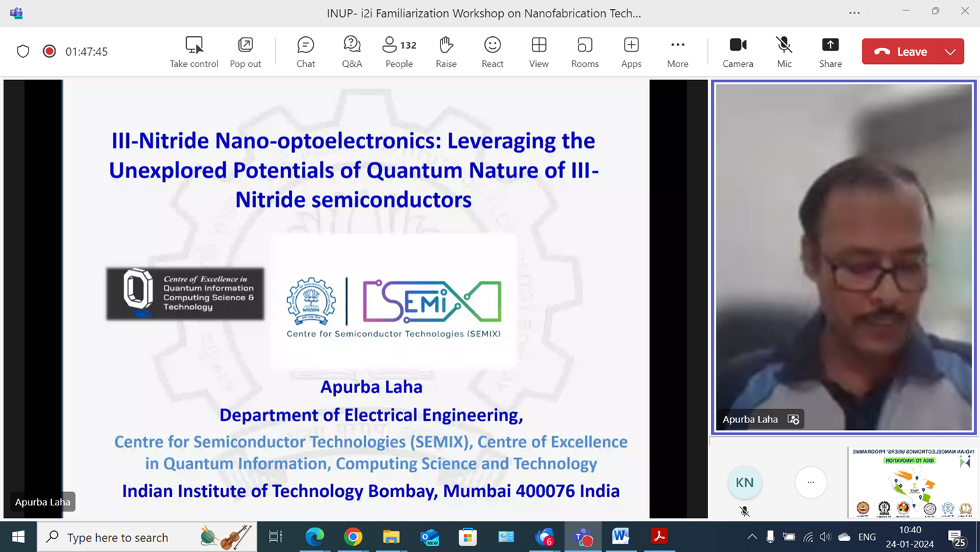Open Outlook from the taskbar

[x=429, y=537]
